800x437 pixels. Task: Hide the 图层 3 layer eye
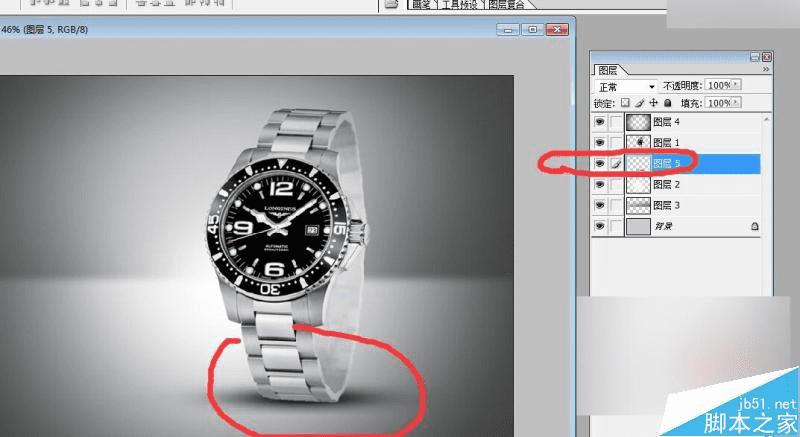[x=599, y=205]
